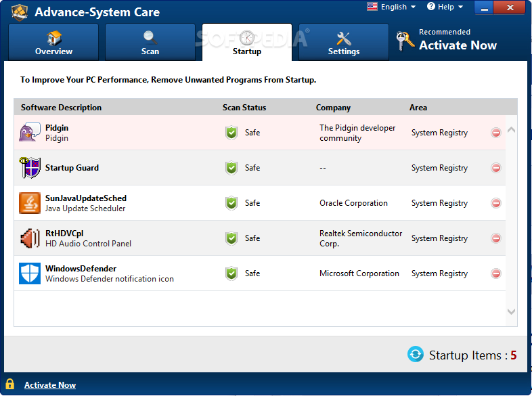Click Realtek Semiconductor Corp. cell
532x396 pixels.
[x=361, y=238]
